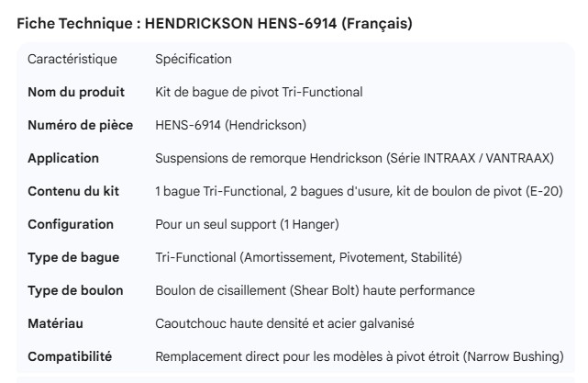Select the Application row label
The width and height of the screenshot is (588, 383).
click(x=63, y=158)
